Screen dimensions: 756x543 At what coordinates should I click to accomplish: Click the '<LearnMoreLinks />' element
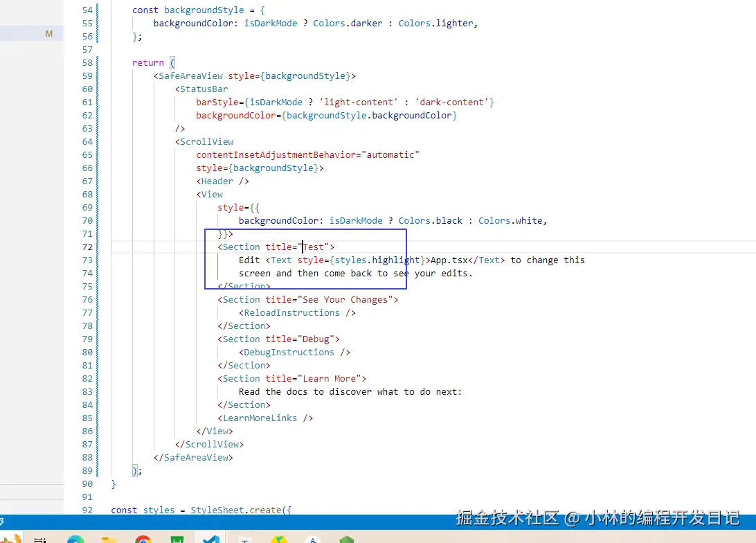[x=265, y=418]
